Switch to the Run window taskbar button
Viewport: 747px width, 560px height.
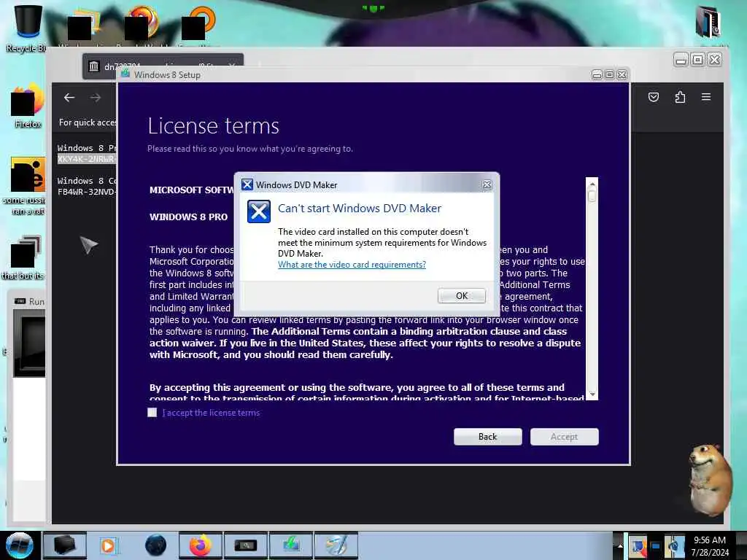(246, 545)
